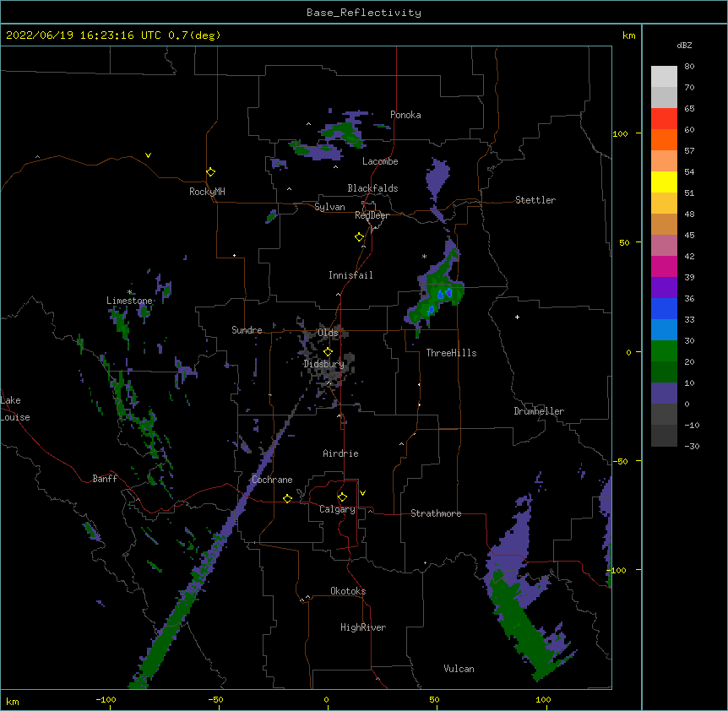
Task: Click the Innisfail city label
Action: click(350, 275)
